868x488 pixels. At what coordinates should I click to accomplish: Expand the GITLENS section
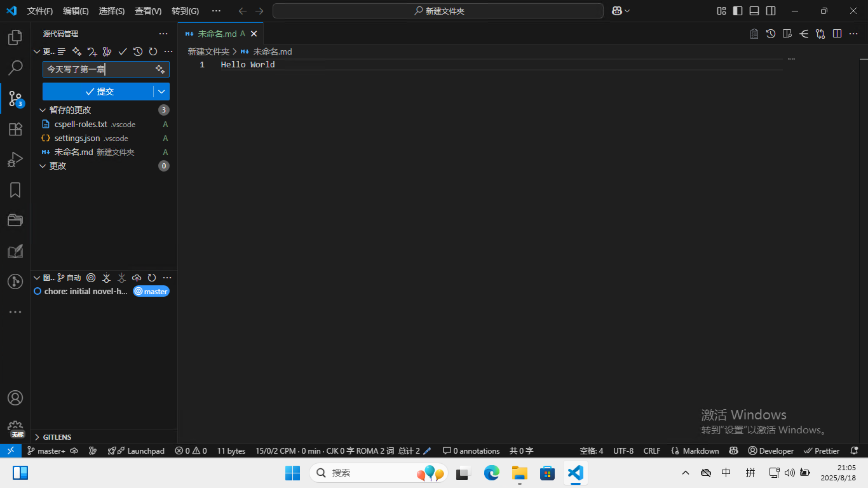pyautogui.click(x=37, y=437)
